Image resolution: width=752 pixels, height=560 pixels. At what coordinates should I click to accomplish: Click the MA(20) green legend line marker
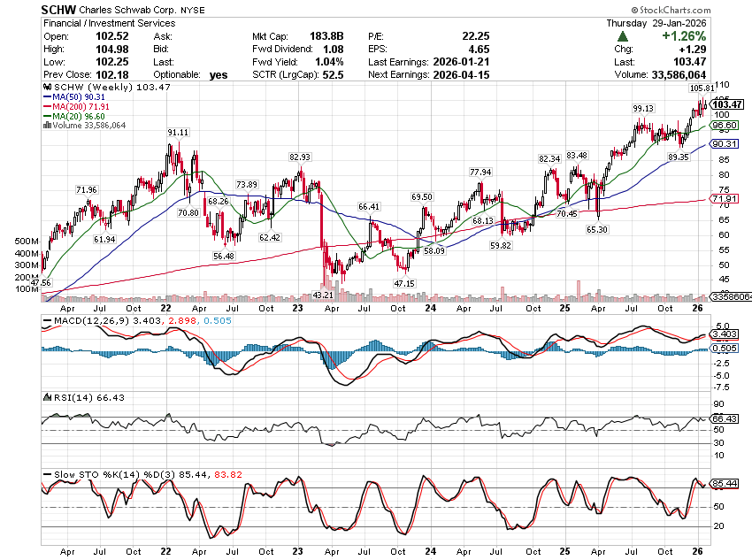point(47,116)
